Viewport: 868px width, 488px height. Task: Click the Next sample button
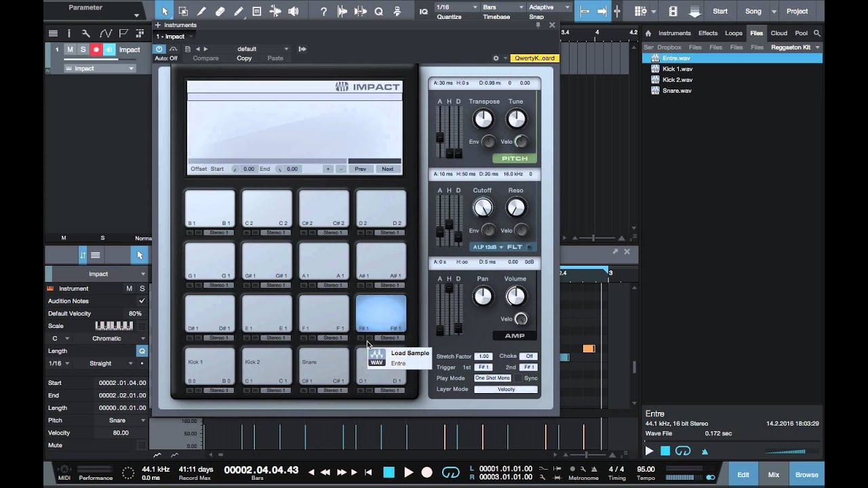(x=387, y=169)
